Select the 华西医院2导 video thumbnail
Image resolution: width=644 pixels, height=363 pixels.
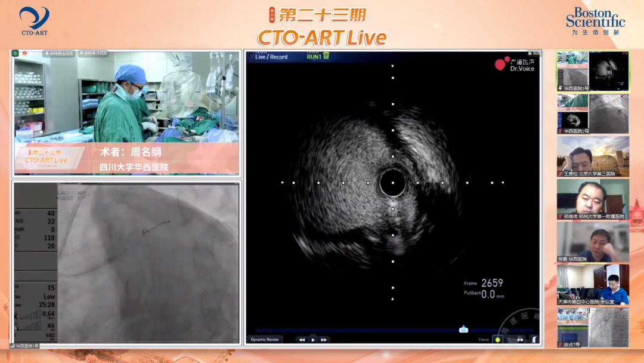pos(592,113)
